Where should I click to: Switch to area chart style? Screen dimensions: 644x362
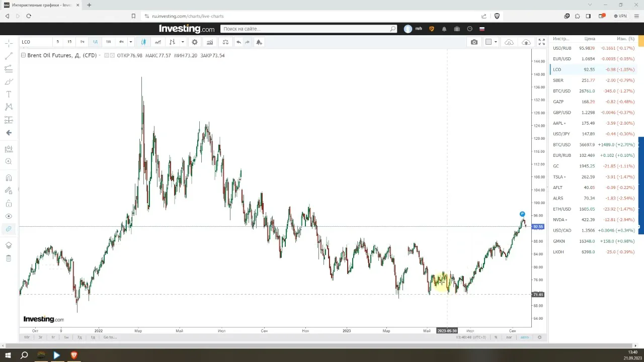click(x=158, y=42)
